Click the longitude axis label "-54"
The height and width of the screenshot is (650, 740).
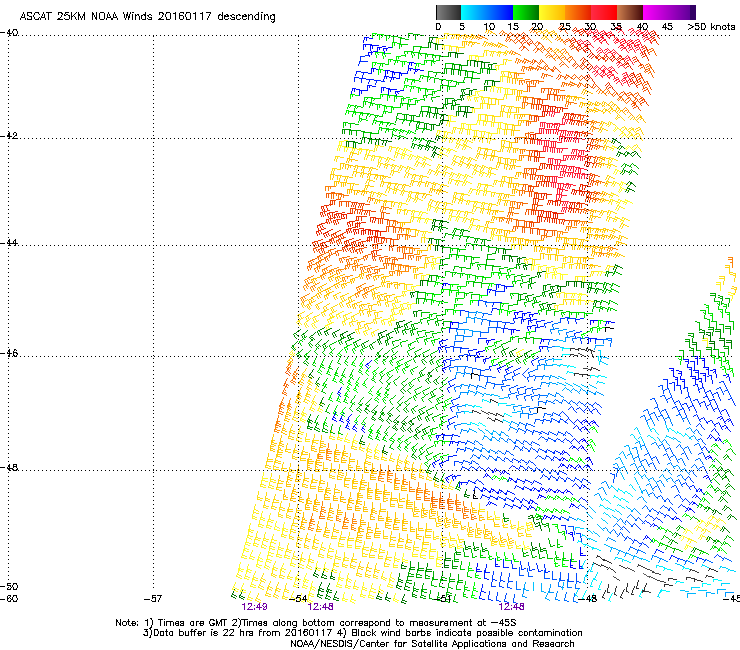(x=298, y=599)
